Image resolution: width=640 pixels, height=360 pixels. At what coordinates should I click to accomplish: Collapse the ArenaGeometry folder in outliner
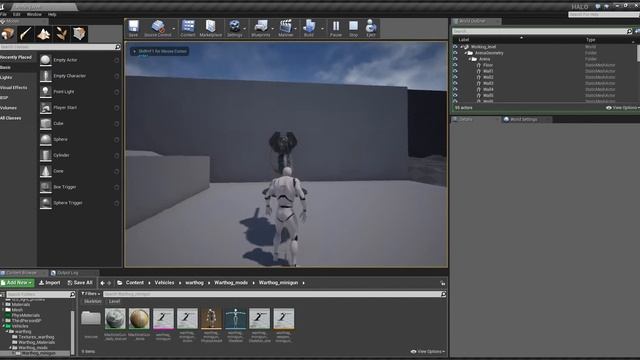(x=465, y=53)
